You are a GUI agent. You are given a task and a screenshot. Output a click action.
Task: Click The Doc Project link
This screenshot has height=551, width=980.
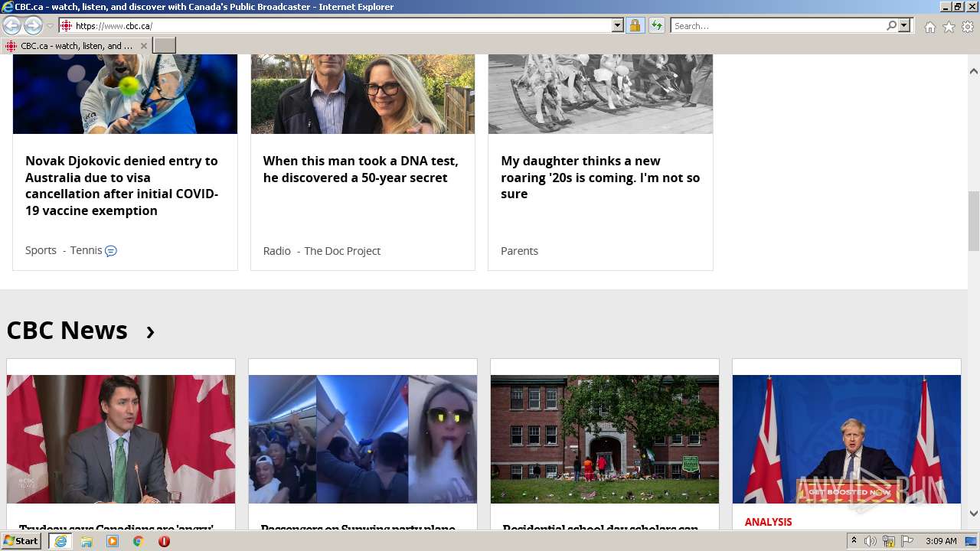342,250
